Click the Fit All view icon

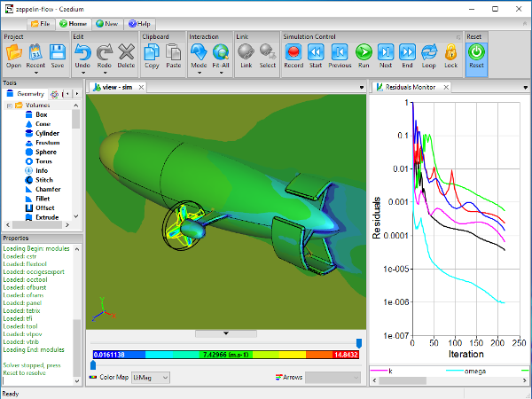pyautogui.click(x=221, y=55)
